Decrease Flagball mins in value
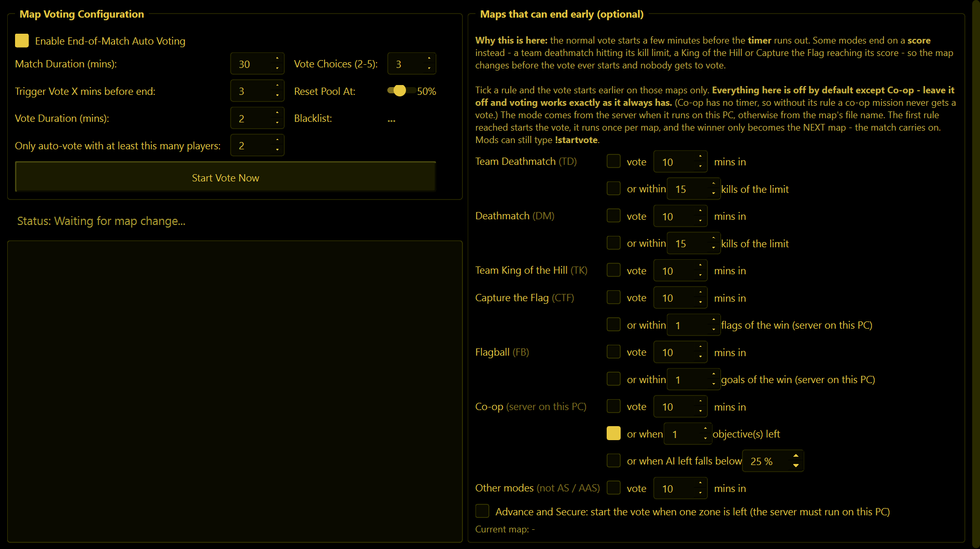The image size is (980, 549). 701,358
